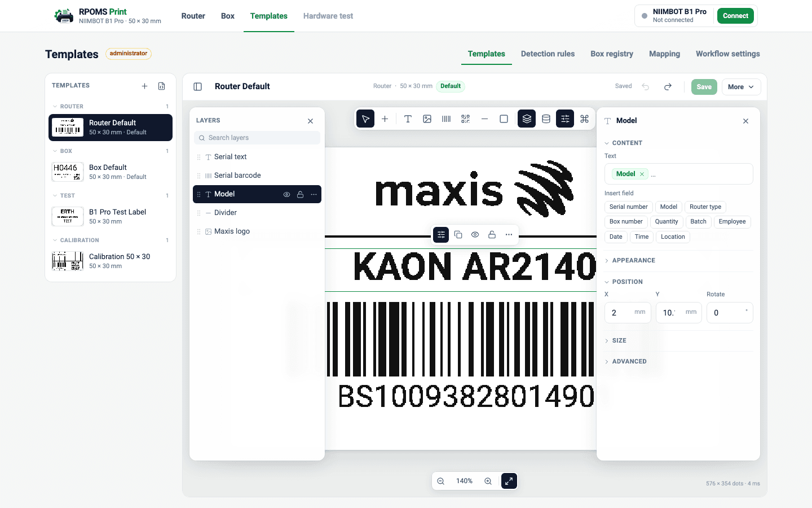
Task: Select the Rectangle shape tool
Action: (x=504, y=119)
